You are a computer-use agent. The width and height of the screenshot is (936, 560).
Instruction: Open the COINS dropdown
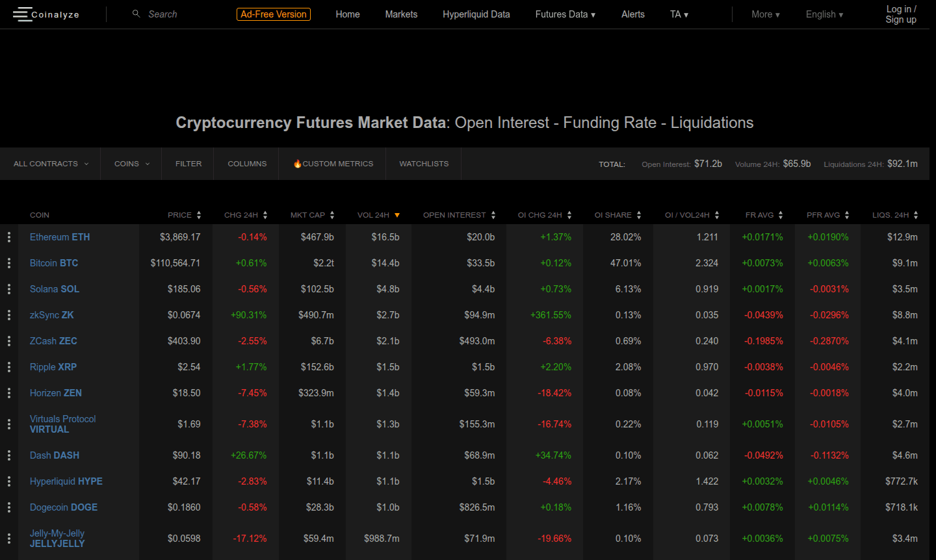pyautogui.click(x=131, y=164)
